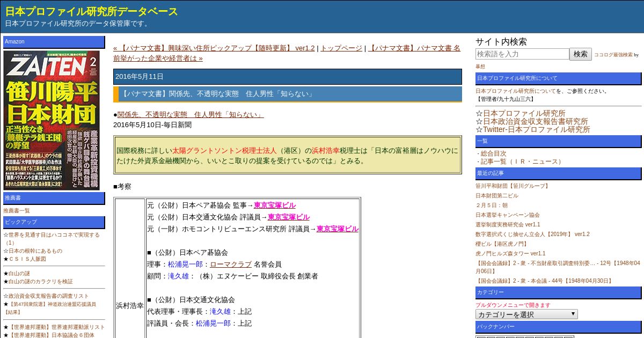Open ☆世界を見通す目はハコユネで実現する link
644x338 pixels.
(52, 238)
